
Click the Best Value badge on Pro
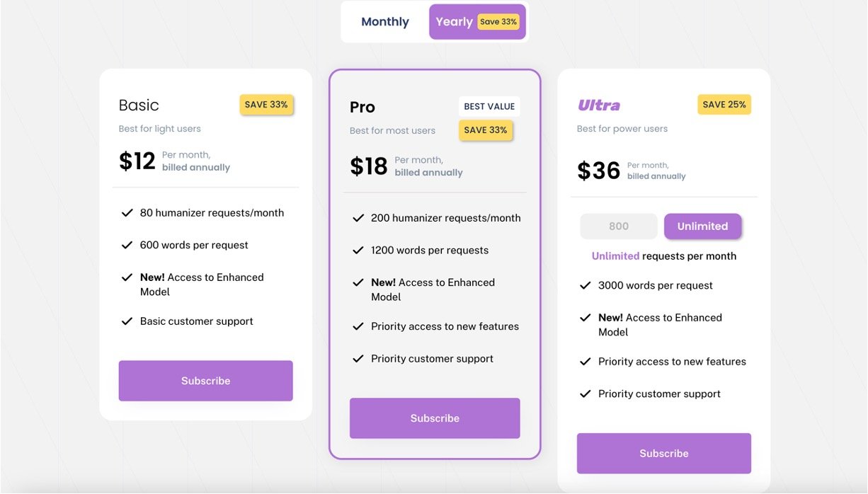coord(489,107)
